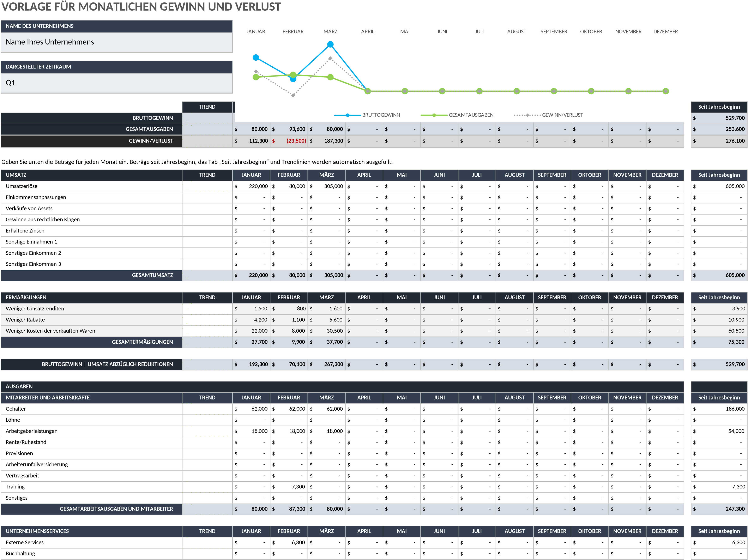This screenshot has width=748, height=560.
Task: Click the '186,000' year-to-date Gehälter cell
Action: coord(719,409)
